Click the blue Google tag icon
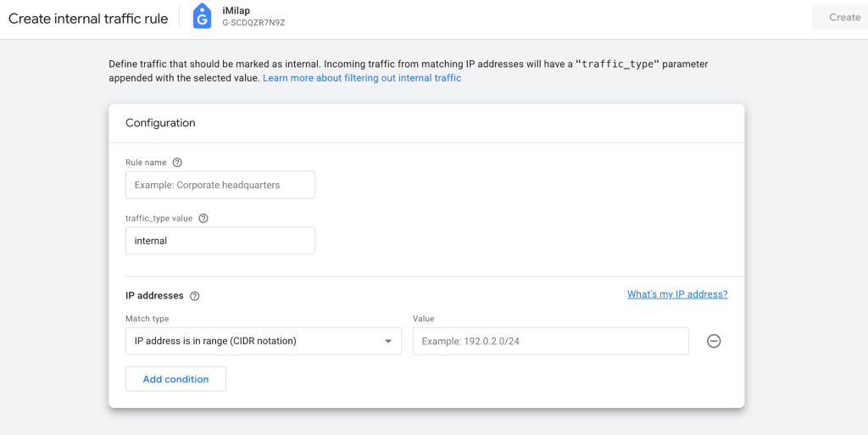Image resolution: width=868 pixels, height=435 pixels. point(202,17)
